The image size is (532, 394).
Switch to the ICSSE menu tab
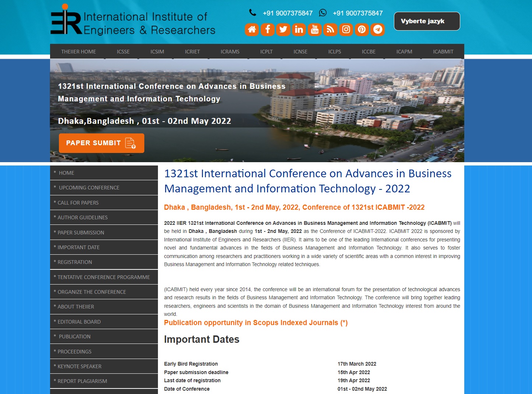point(123,51)
